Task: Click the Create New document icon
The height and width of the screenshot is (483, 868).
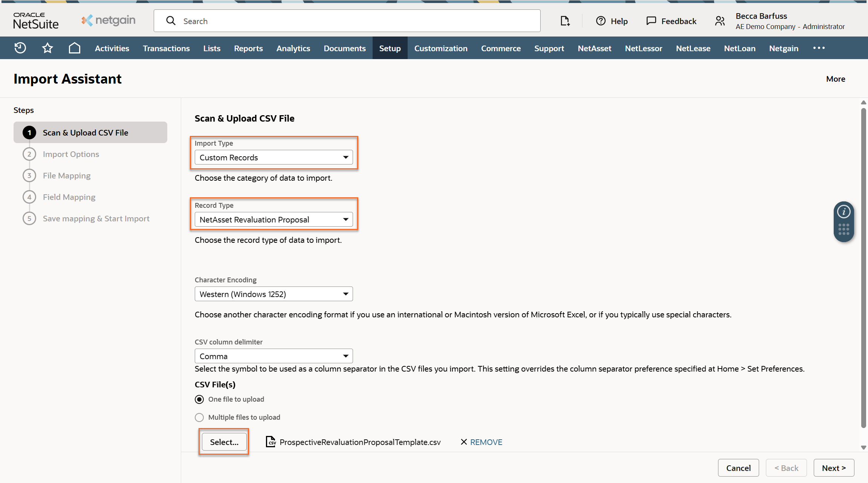Action: [x=565, y=21]
